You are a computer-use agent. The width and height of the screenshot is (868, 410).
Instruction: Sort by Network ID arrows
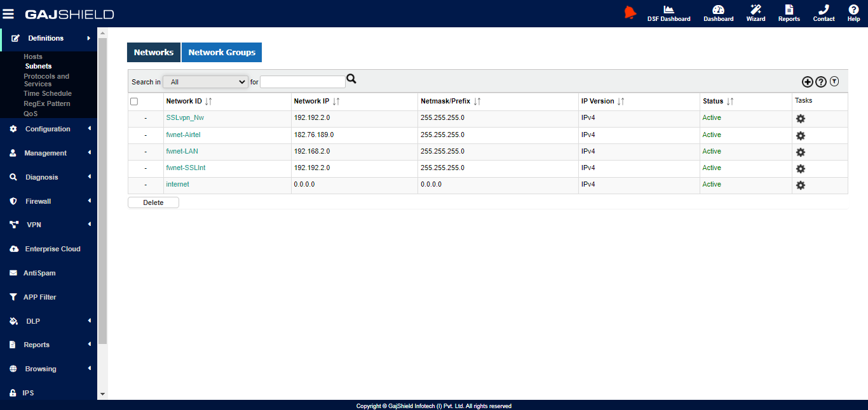208,102
